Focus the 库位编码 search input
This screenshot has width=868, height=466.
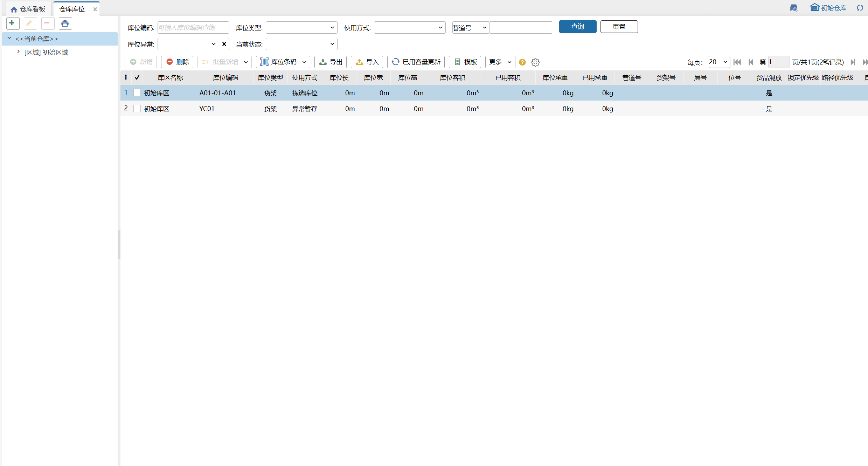click(193, 27)
